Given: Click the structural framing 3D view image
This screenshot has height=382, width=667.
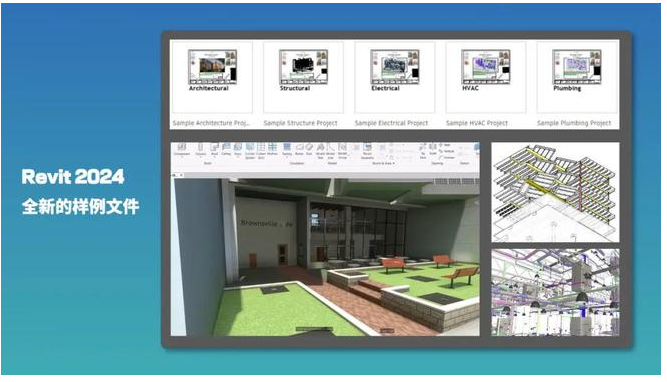Looking at the screenshot, I should click(555, 192).
